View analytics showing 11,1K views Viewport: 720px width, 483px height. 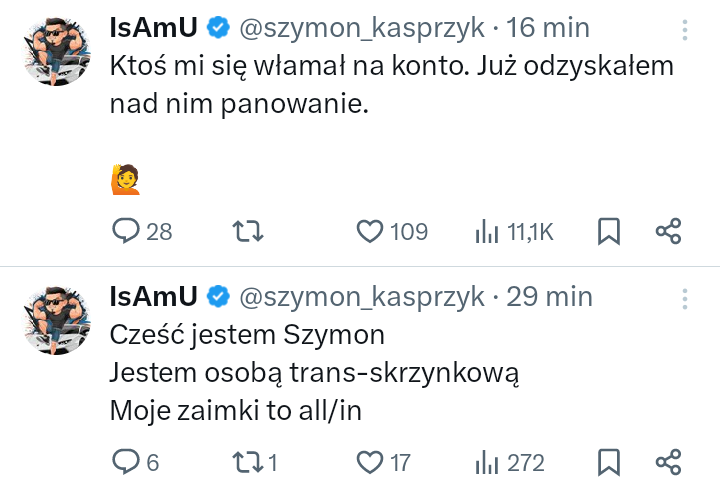pos(487,232)
